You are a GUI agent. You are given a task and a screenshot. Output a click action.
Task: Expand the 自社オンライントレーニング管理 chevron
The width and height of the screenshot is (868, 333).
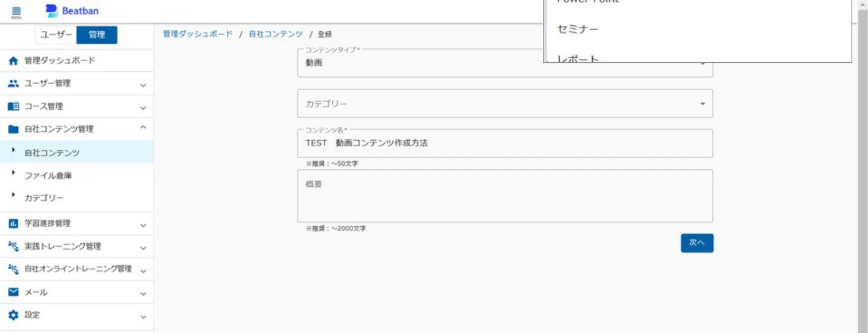click(x=143, y=271)
